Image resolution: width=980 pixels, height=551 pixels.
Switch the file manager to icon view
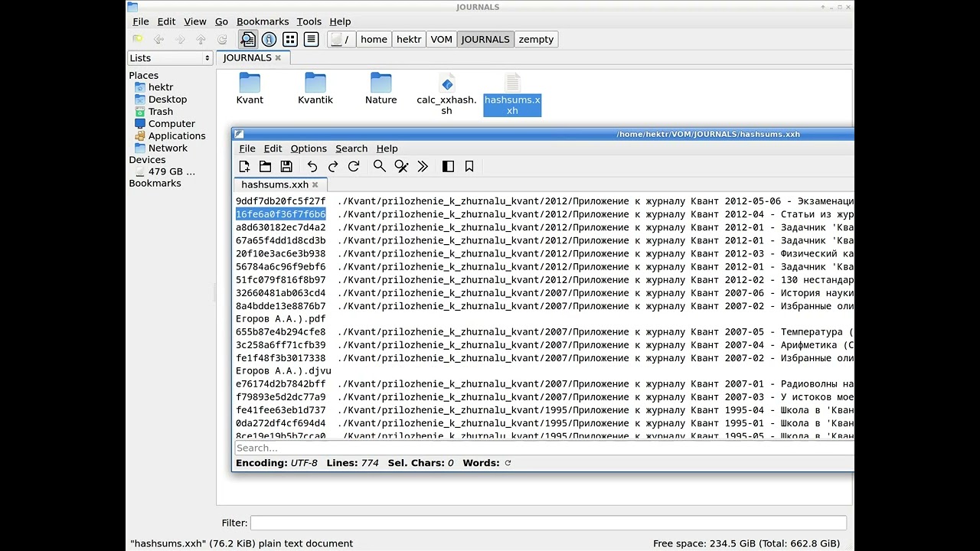(290, 39)
